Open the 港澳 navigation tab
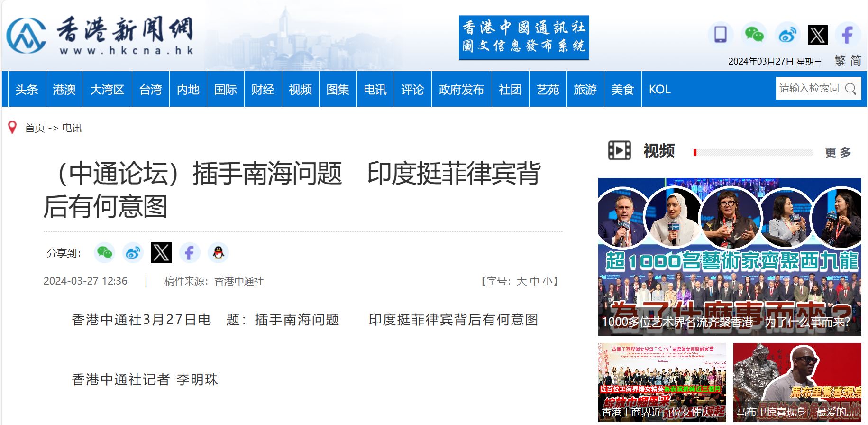The height and width of the screenshot is (425, 868). pyautogui.click(x=64, y=90)
